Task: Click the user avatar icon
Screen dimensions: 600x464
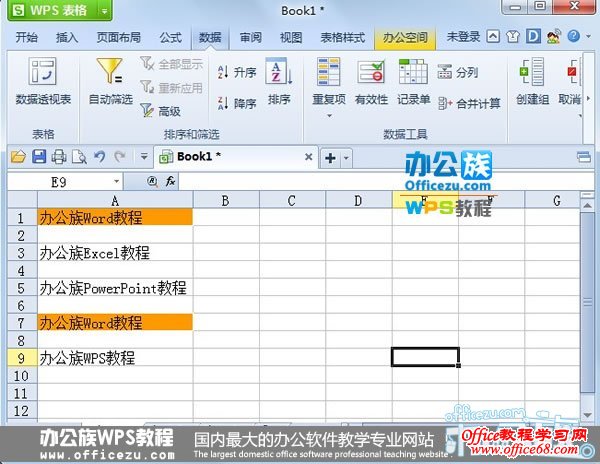Action: click(554, 37)
